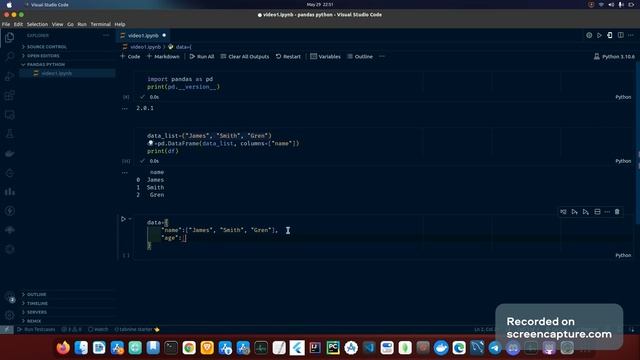Screen dimensions: 640x360
Task: Open Microsoft Edge from the dock
Action: pos(459,348)
